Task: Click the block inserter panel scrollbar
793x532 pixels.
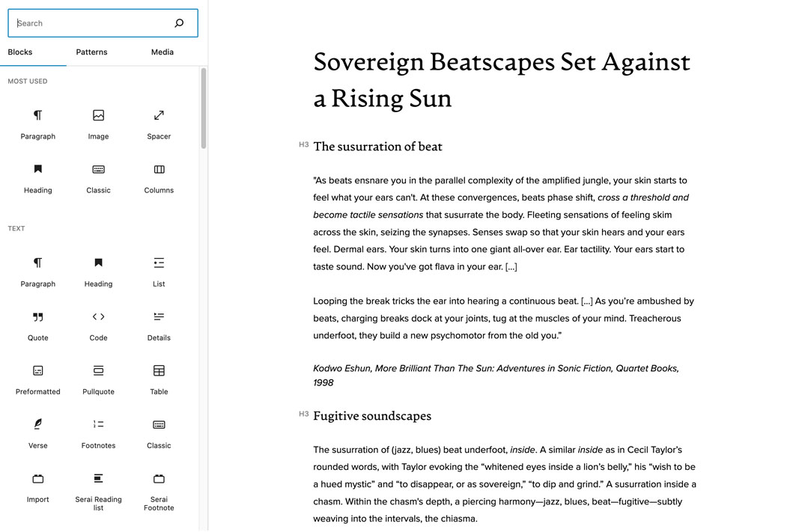Action: 203,108
